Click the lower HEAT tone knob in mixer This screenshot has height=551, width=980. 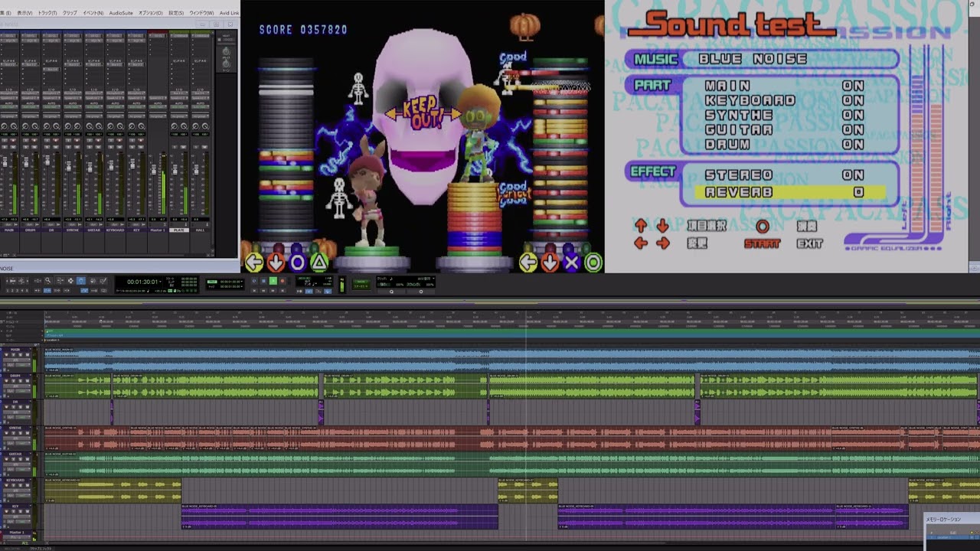[226, 64]
